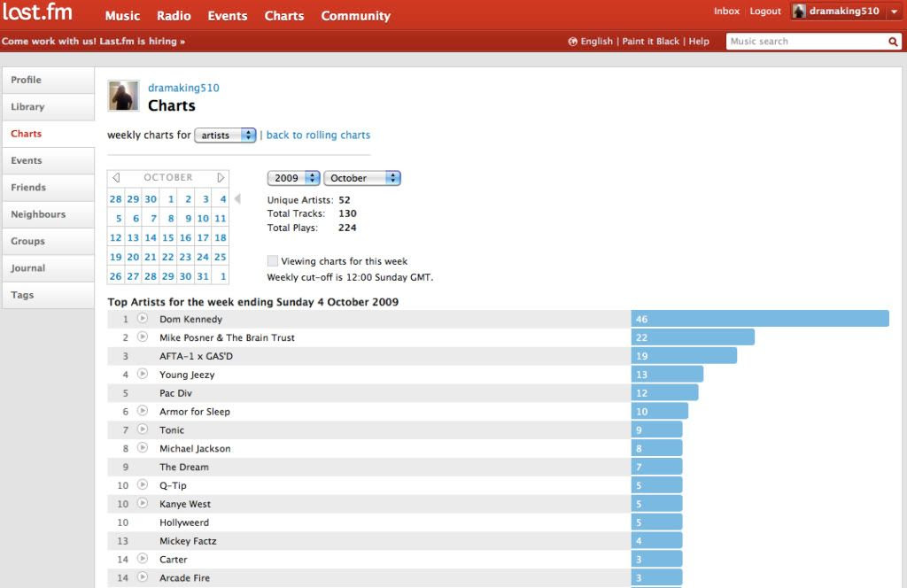Select calendar day 15
907x588 pixels.
coord(167,237)
